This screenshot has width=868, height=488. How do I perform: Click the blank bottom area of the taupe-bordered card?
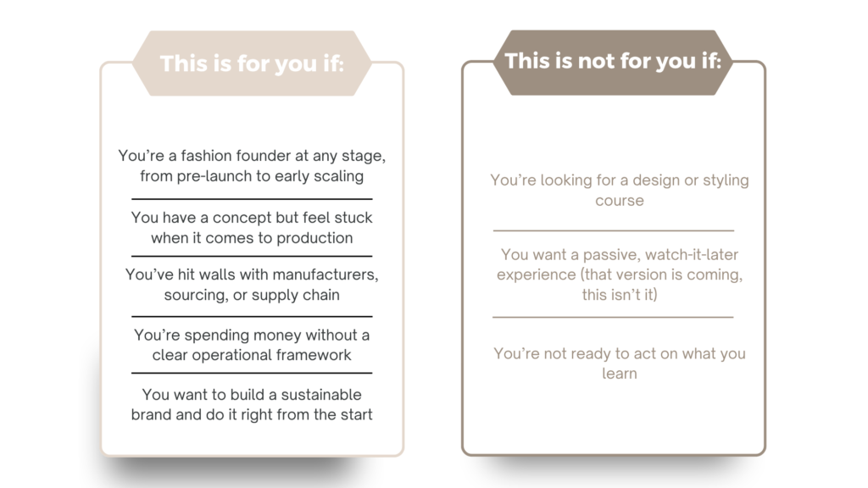(614, 418)
